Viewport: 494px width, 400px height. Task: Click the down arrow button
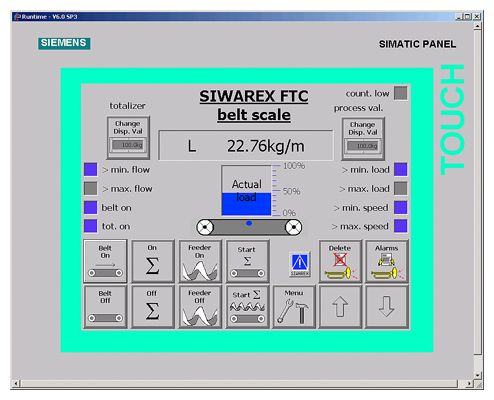pos(387,307)
